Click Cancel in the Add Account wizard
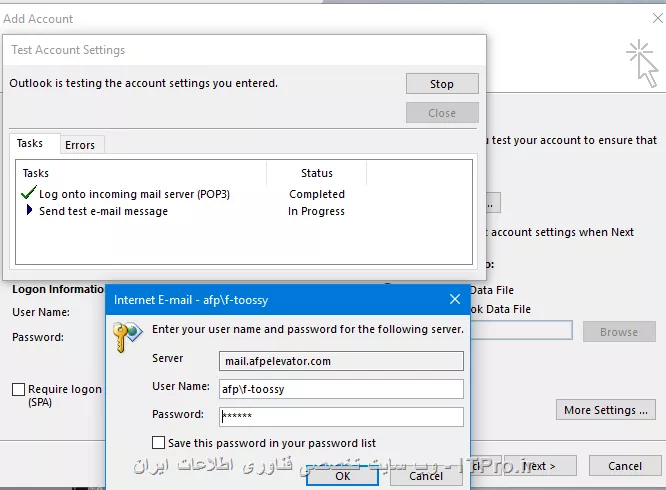Image resolution: width=666 pixels, height=490 pixels. pos(625,466)
